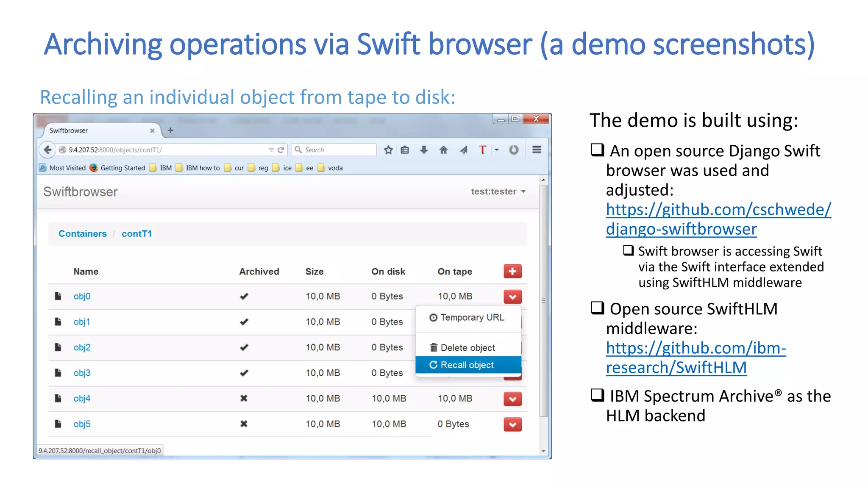Click the file icon beside obj5

pos(58,424)
